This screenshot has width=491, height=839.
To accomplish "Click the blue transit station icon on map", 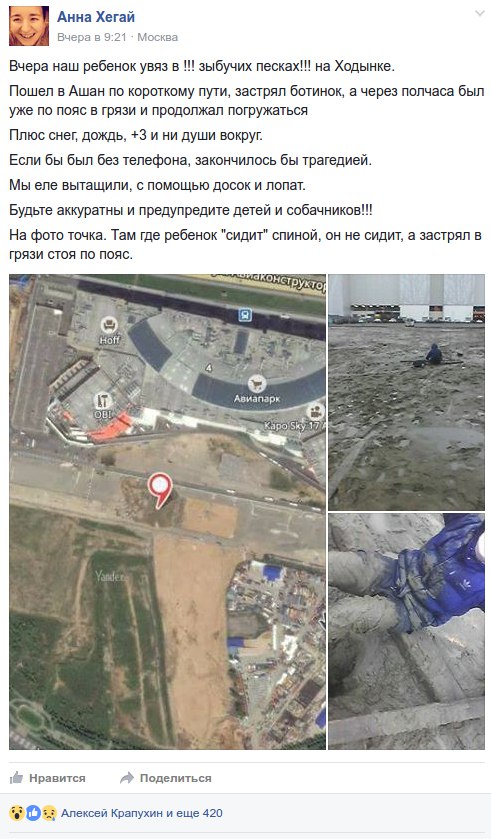I will click(245, 315).
